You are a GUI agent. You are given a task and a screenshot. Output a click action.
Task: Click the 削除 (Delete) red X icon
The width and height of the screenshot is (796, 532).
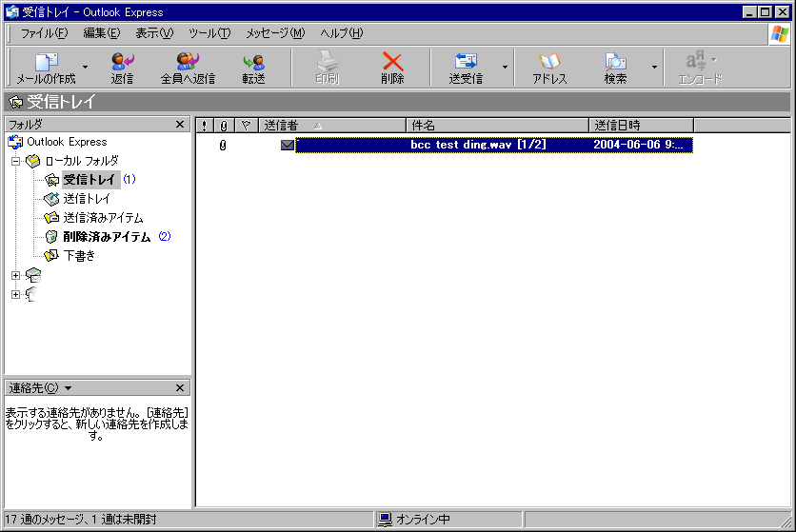[x=392, y=62]
